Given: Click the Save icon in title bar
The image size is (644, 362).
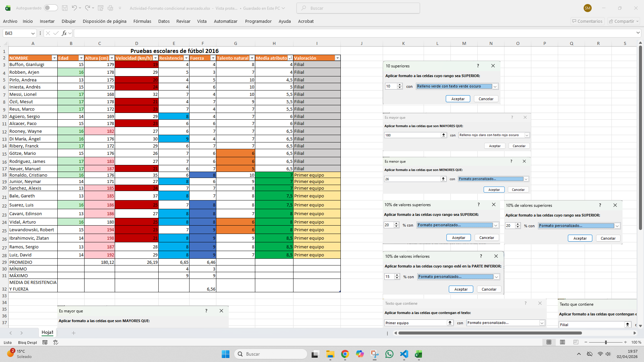Looking at the screenshot, I should click(65, 8).
